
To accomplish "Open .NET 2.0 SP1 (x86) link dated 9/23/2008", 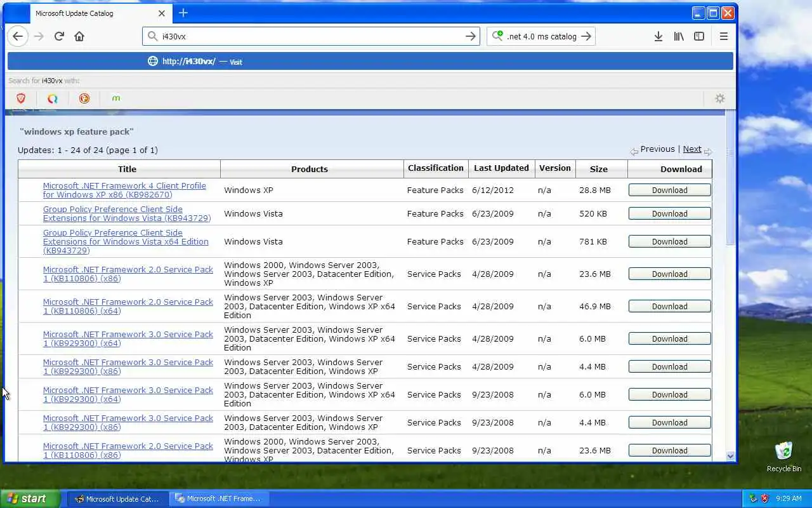I will coord(128,450).
